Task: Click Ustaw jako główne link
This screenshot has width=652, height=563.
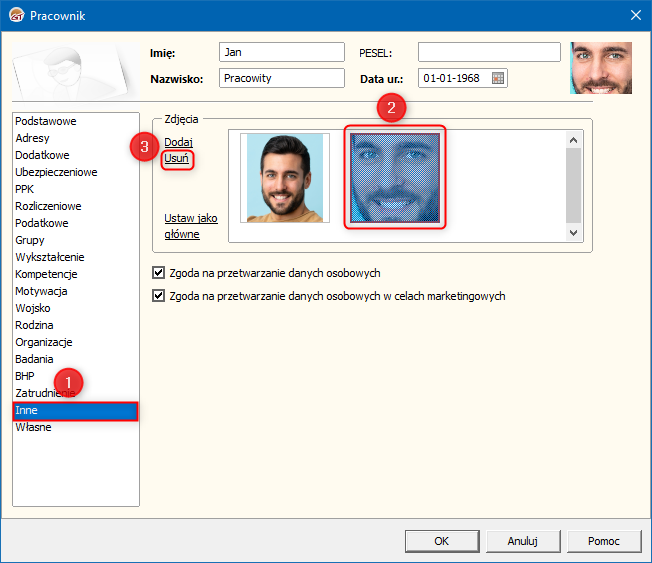Action: point(190,226)
